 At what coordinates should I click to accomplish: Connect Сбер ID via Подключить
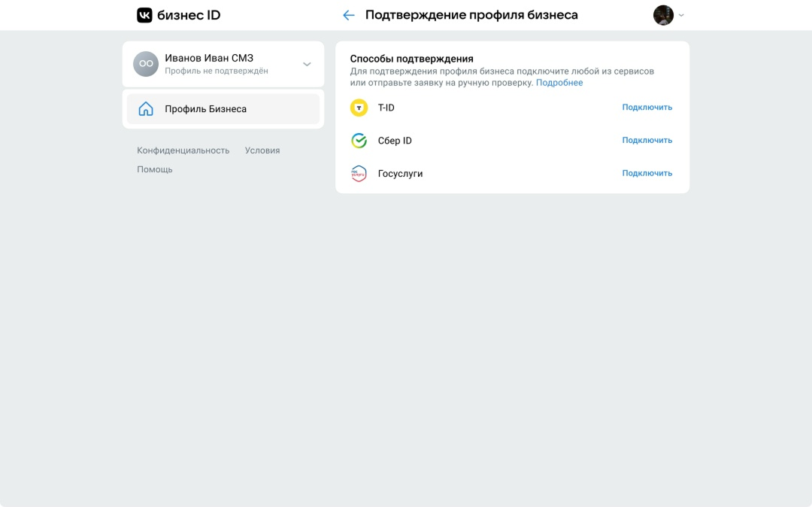pos(647,141)
